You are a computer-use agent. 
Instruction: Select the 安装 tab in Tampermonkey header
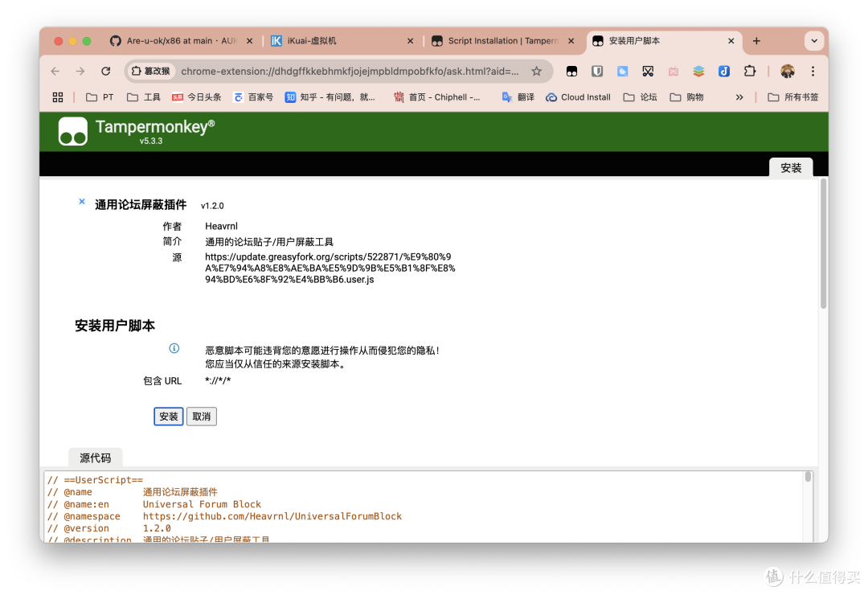click(791, 168)
